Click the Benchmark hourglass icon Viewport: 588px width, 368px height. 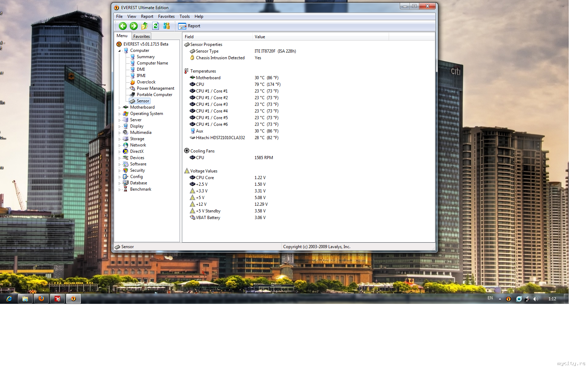(x=126, y=189)
